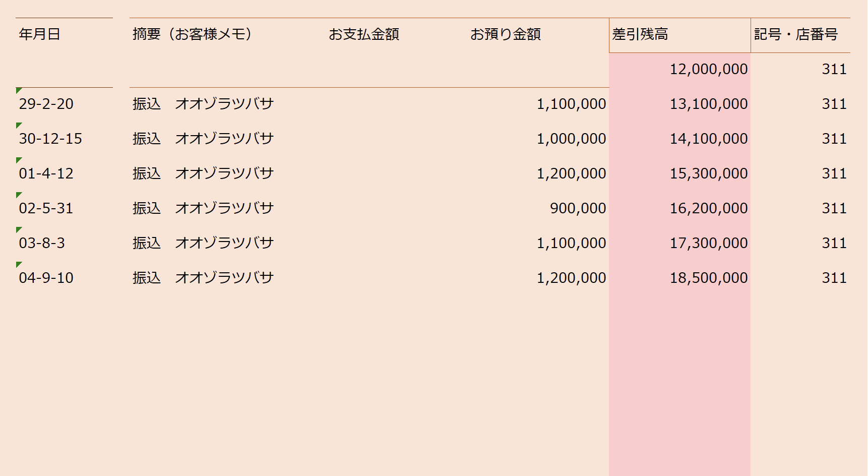The width and height of the screenshot is (868, 476).
Task: Select the date cell 30-12-15
Action: (x=64, y=139)
